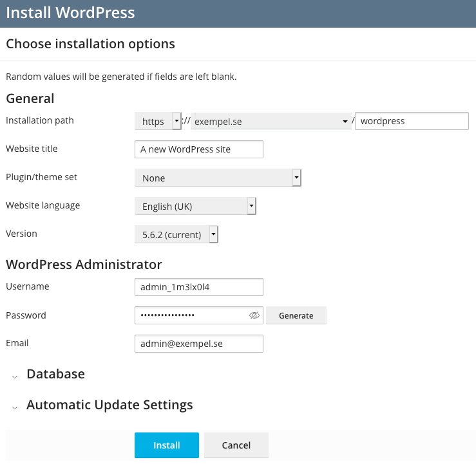Click the Install button
The image size is (476, 473).
pos(166,445)
